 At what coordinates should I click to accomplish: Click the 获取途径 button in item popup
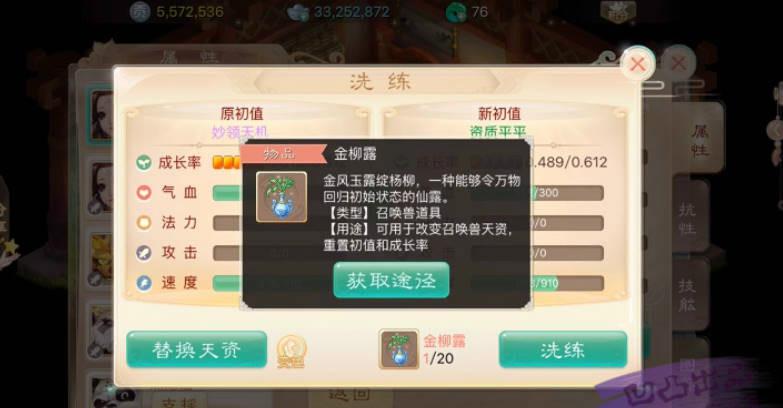392,280
